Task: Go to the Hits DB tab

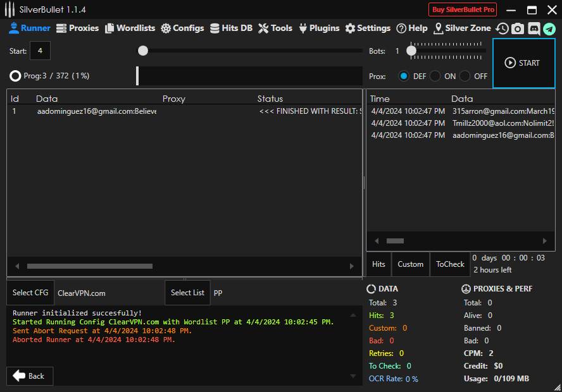Action: 231,28
